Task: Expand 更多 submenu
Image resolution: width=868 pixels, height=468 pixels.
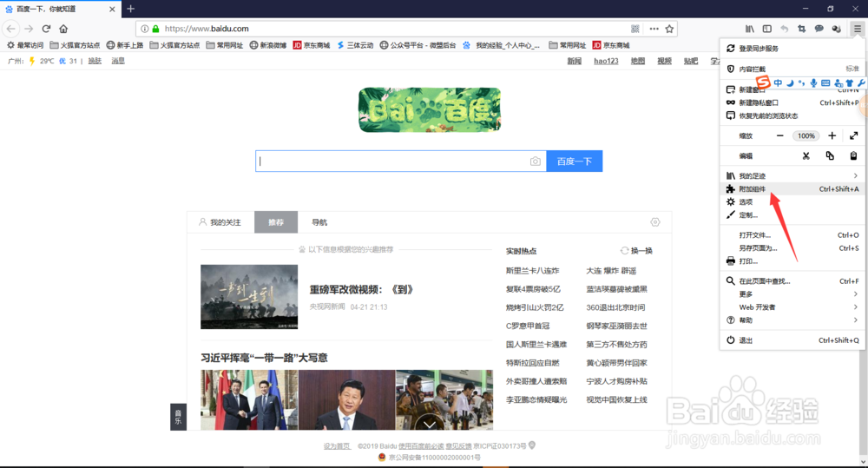Action: (792, 294)
